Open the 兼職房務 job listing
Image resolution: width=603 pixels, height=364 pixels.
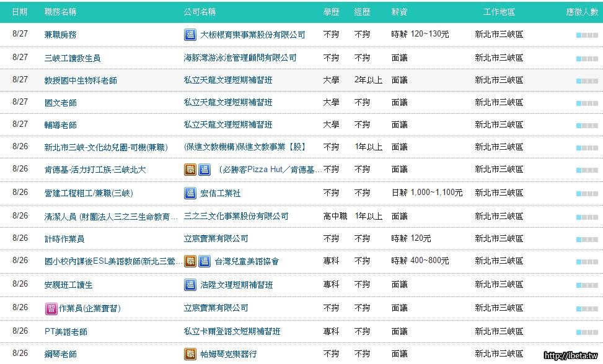point(61,35)
